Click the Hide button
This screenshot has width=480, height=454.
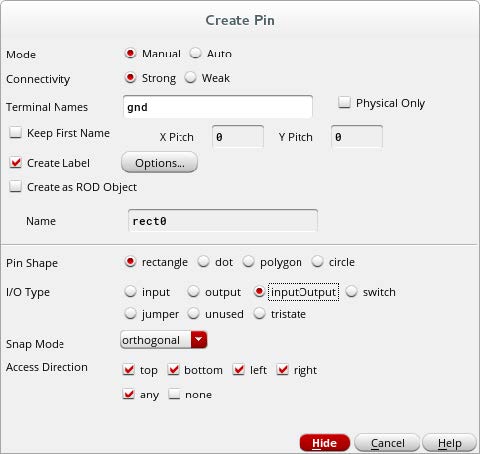tap(325, 443)
